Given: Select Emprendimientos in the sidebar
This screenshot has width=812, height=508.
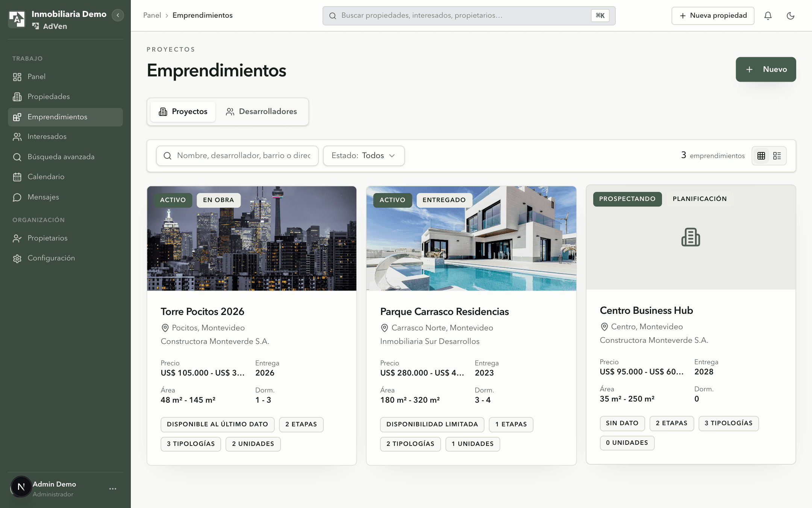Looking at the screenshot, I should coord(65,117).
